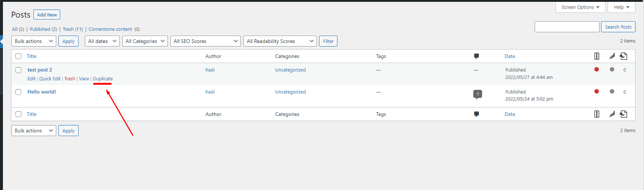Move test post 2 to Trash
644x190 pixels.
70,79
